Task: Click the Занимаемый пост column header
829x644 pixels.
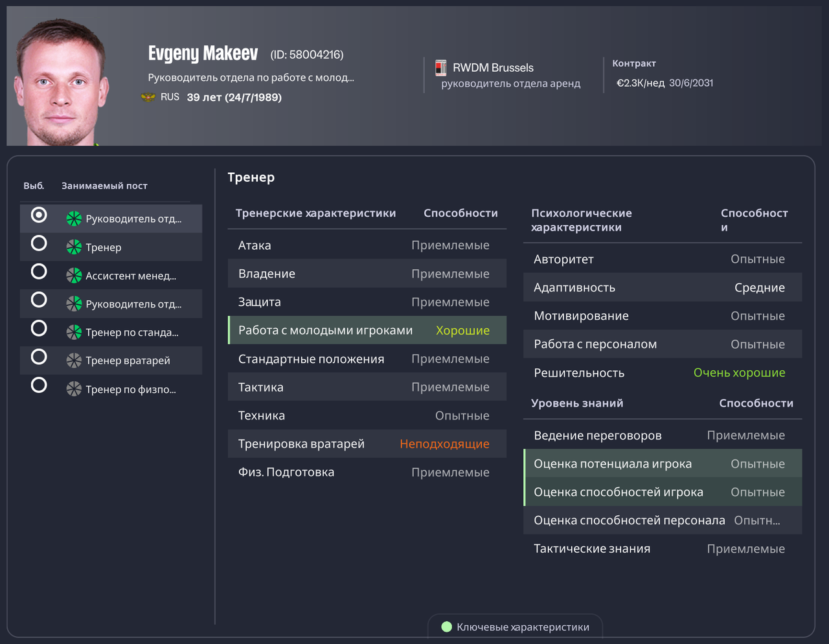Action: pos(104,186)
